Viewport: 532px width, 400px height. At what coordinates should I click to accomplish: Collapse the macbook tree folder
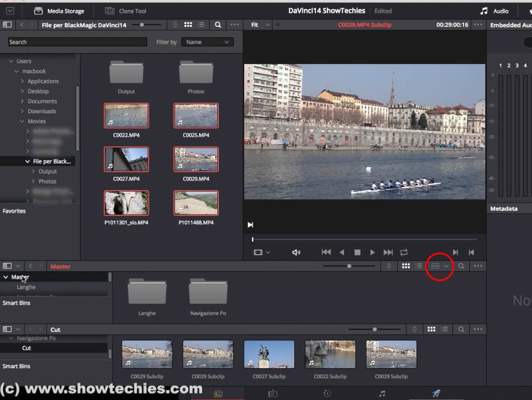pos(16,71)
